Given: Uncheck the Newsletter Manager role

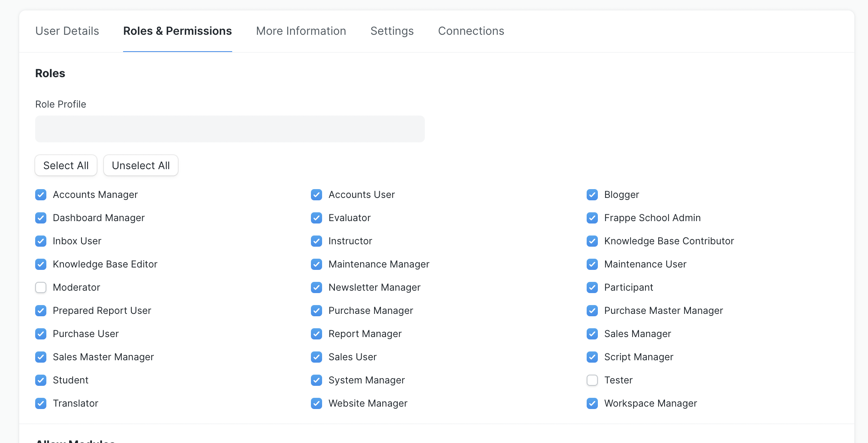Looking at the screenshot, I should coord(316,287).
